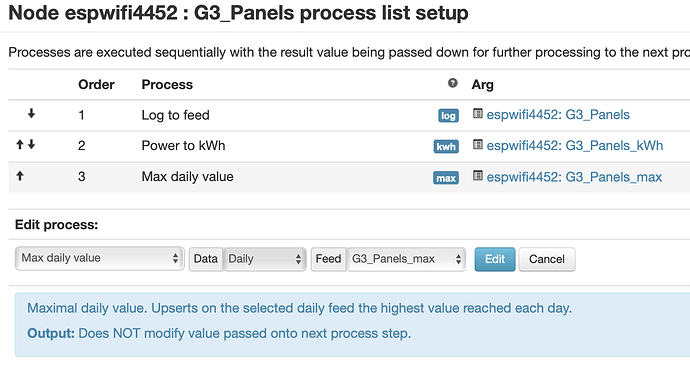Click the blue log badge
This screenshot has height=385, width=690.
click(x=448, y=116)
